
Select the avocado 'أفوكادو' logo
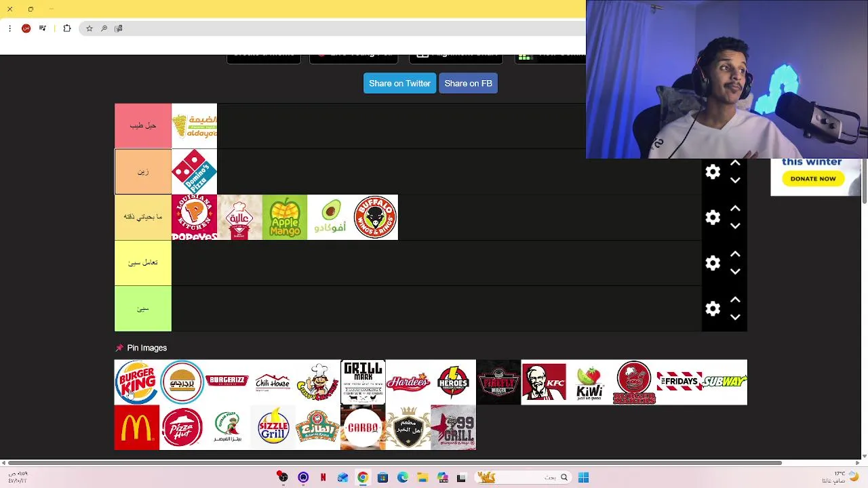(330, 217)
